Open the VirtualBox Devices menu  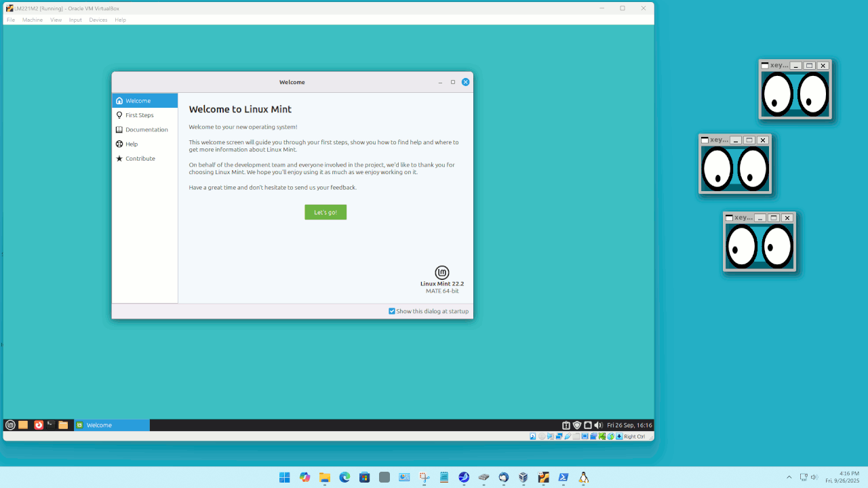[x=98, y=20]
